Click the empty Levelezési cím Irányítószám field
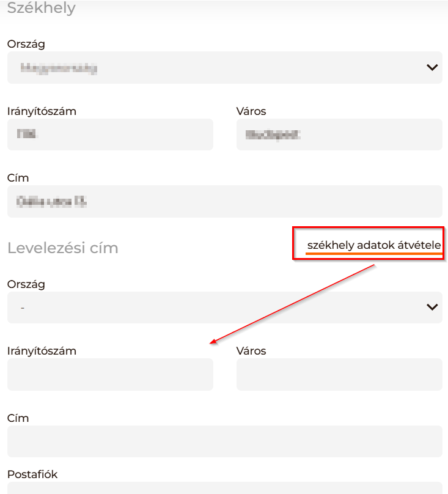This screenshot has width=448, height=494. [110, 374]
